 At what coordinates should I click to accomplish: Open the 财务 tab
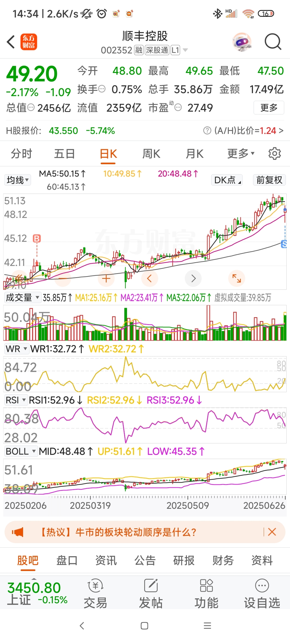[223, 560]
